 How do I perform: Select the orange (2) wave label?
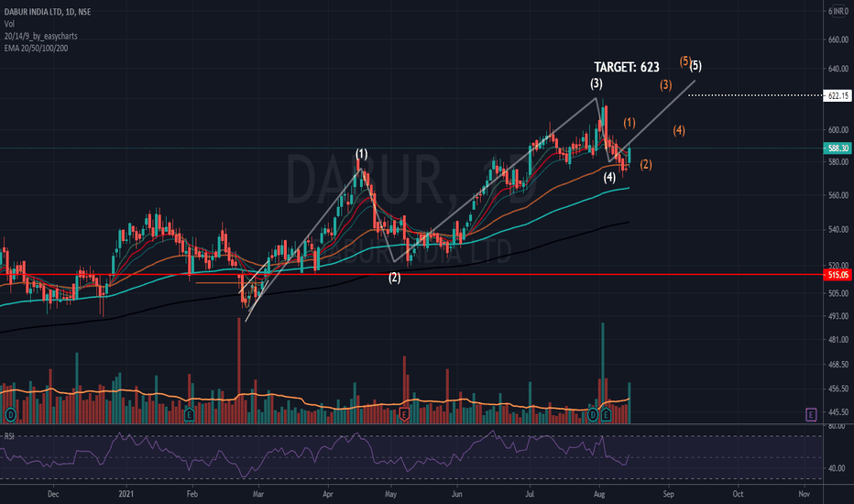click(646, 165)
